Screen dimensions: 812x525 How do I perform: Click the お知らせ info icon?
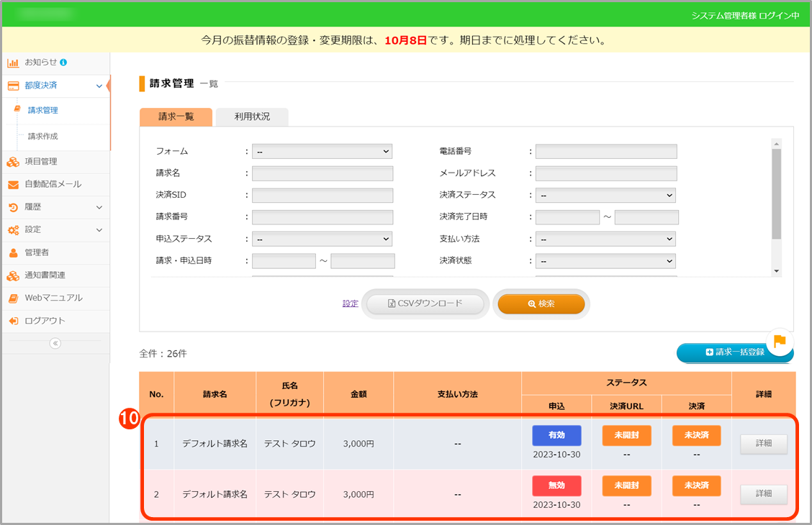coord(63,63)
